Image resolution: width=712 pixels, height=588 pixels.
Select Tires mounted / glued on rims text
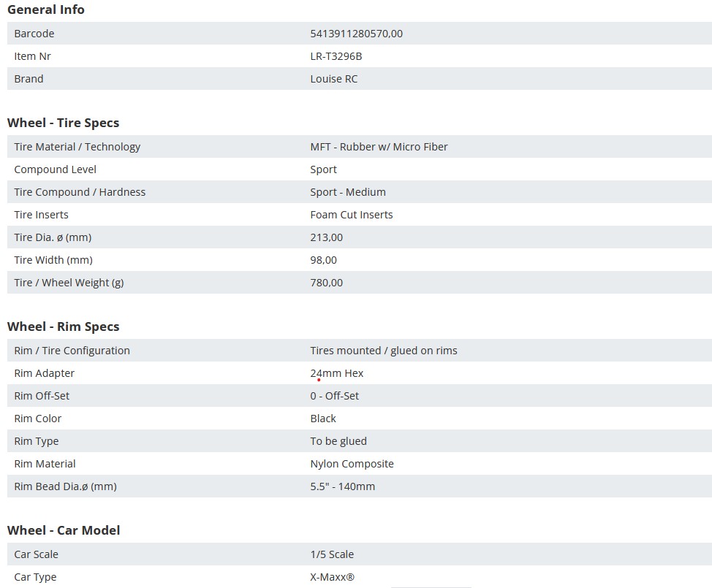384,351
